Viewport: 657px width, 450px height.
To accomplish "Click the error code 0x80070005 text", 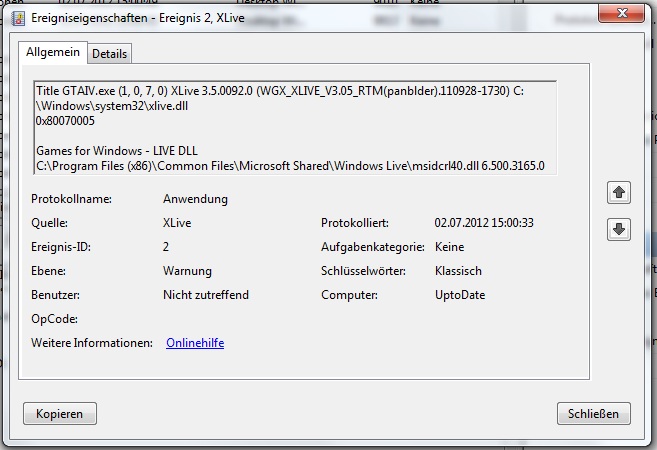I will [65, 121].
